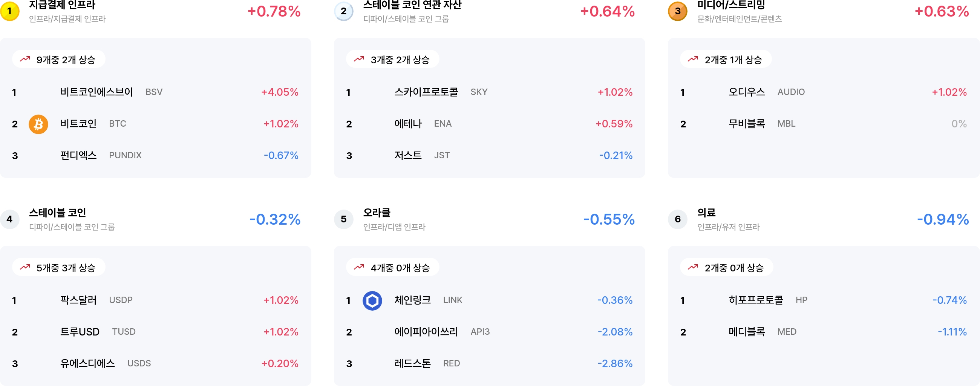Open the 지급결제 인프라 sector title
The image size is (980, 386).
coord(62,5)
